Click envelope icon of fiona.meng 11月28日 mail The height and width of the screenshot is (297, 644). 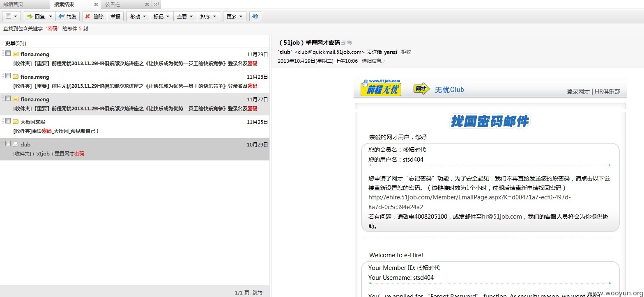[x=16, y=77]
